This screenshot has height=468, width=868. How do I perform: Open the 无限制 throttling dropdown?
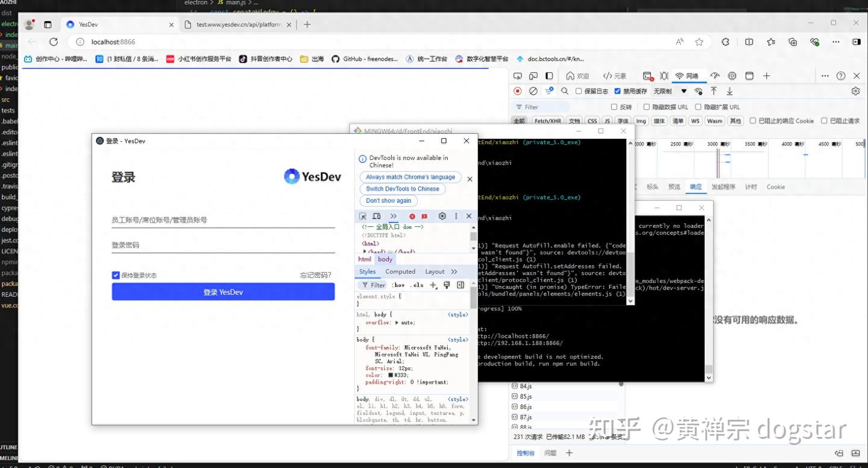click(670, 91)
